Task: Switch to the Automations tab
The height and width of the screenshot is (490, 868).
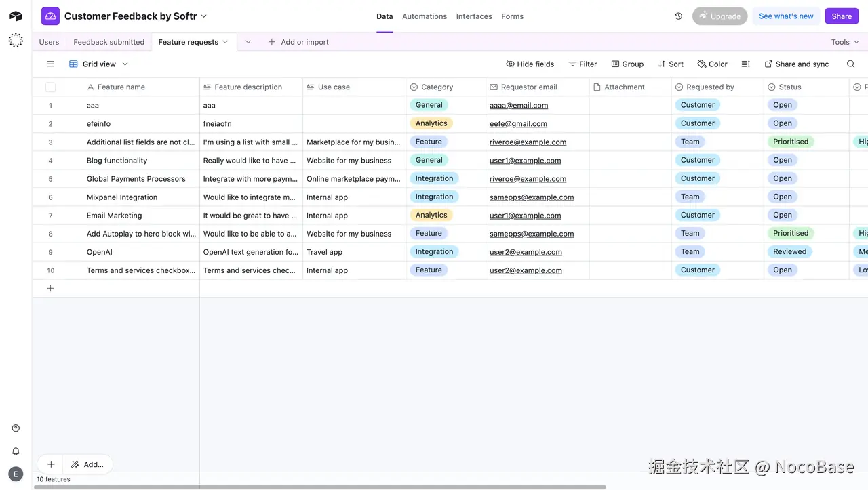Action: pos(425,16)
